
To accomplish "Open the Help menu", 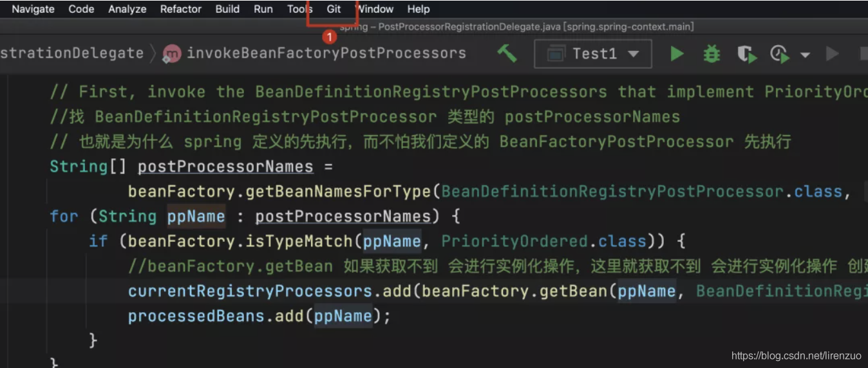I will (419, 9).
